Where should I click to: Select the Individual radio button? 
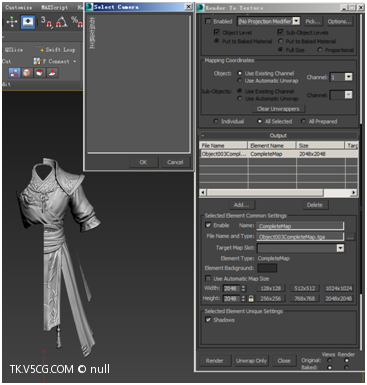tap(216, 121)
